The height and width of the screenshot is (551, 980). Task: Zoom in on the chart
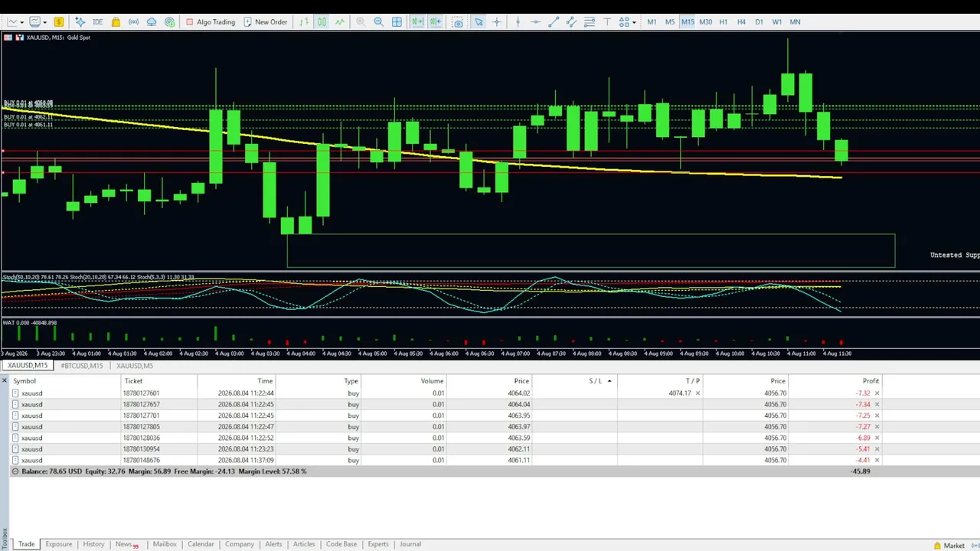pos(361,22)
